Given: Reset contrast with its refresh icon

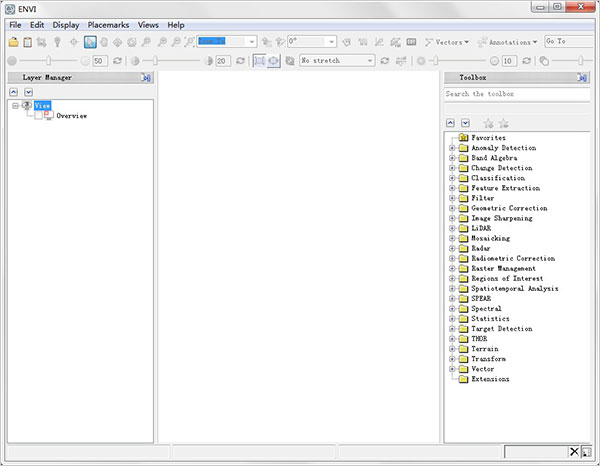Looking at the screenshot, I should [x=240, y=61].
